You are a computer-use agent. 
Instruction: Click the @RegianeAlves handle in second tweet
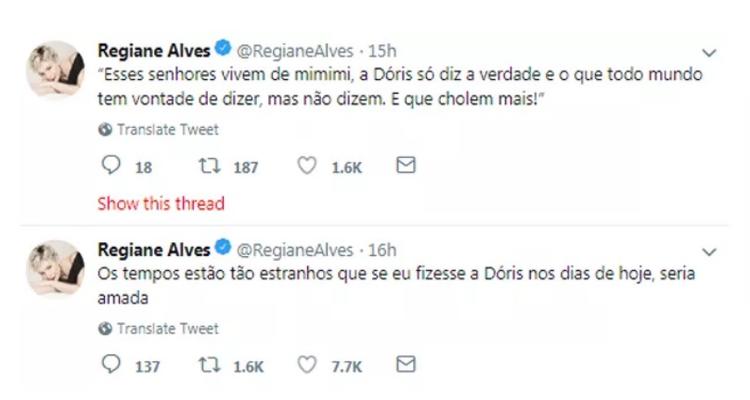click(296, 247)
